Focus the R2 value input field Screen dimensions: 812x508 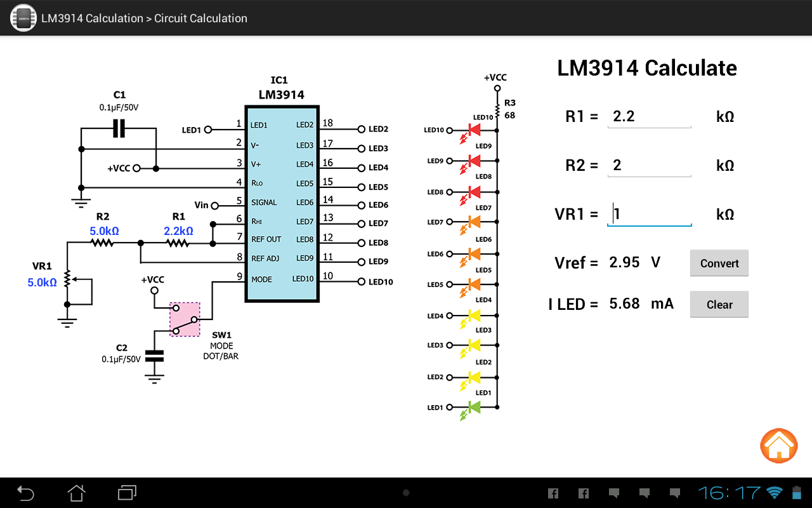click(650, 166)
